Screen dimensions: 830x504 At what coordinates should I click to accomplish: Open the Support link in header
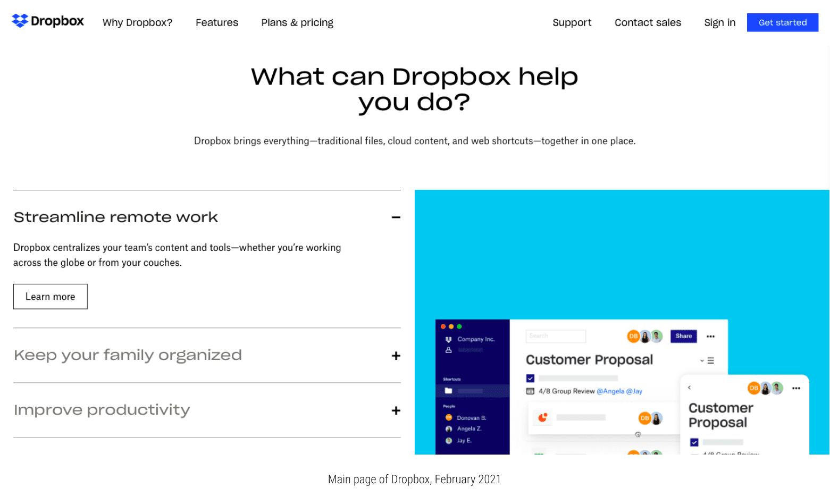pyautogui.click(x=572, y=23)
